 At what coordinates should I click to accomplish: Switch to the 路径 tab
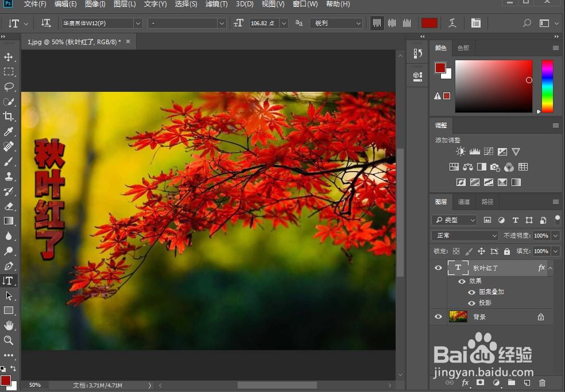point(487,202)
